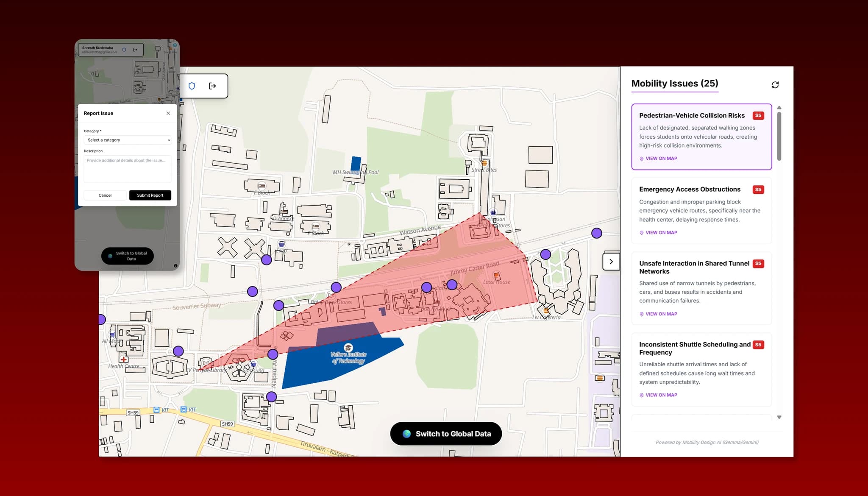This screenshot has width=868, height=496.
Task: Click the refresh icon beside Mobility Issues
Action: [x=775, y=85]
